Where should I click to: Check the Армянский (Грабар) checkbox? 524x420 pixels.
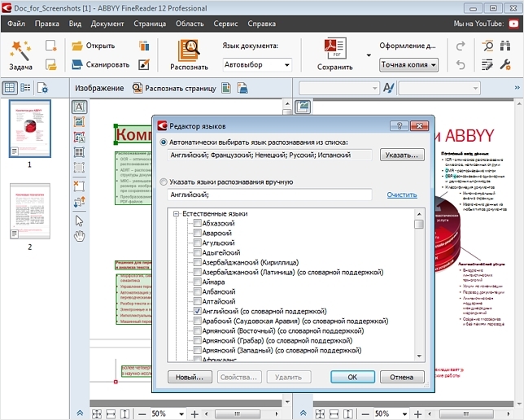point(197,340)
